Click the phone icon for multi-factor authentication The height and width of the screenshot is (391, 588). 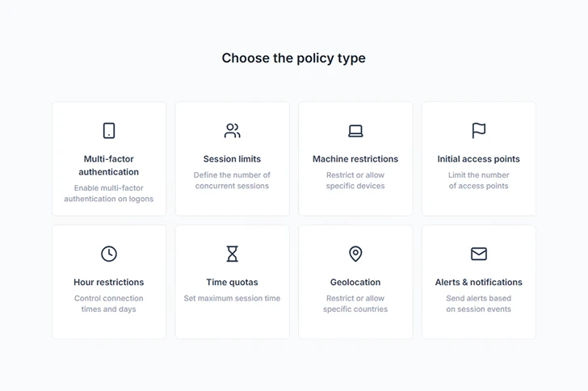[x=109, y=131]
